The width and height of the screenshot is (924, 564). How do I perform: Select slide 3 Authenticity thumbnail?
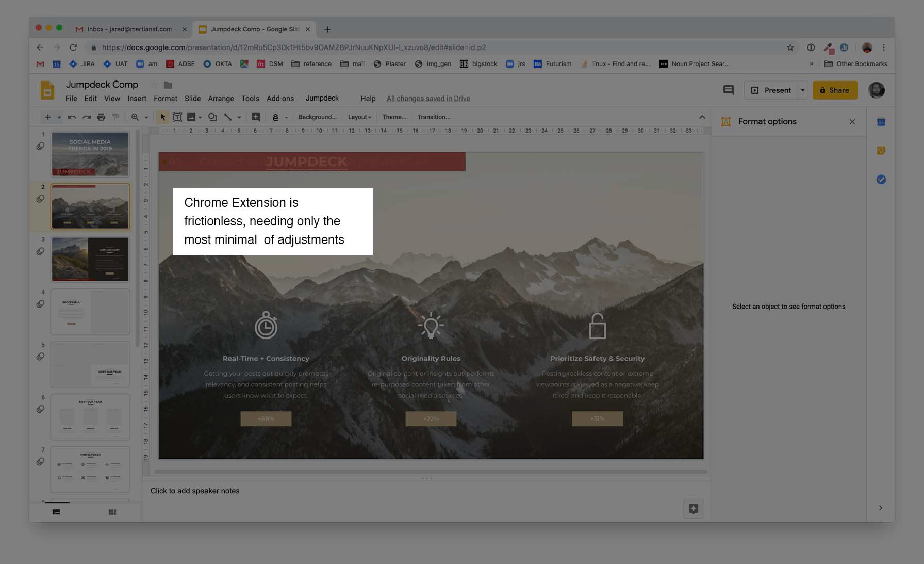click(x=90, y=259)
